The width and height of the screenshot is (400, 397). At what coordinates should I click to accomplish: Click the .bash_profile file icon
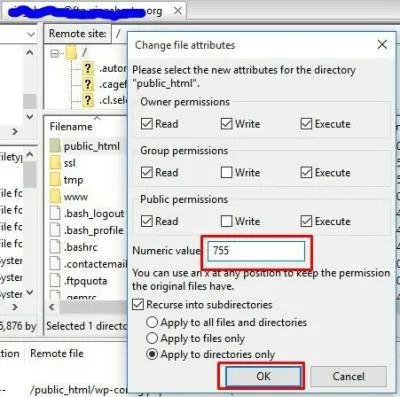55,230
